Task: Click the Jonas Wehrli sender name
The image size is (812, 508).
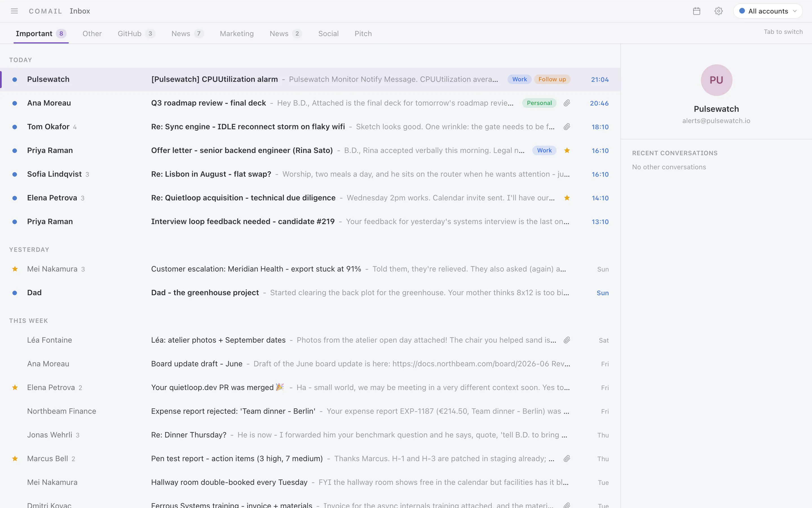Action: [x=50, y=435]
